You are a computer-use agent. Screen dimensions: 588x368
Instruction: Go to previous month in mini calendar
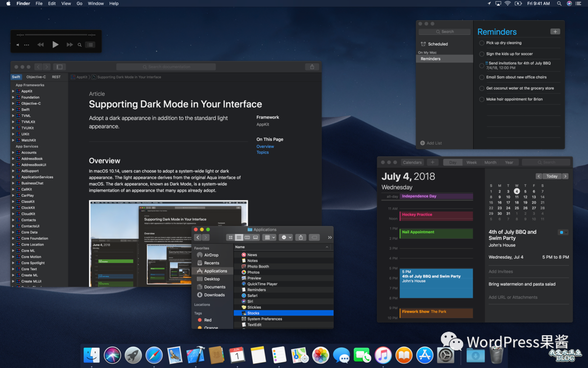click(539, 176)
